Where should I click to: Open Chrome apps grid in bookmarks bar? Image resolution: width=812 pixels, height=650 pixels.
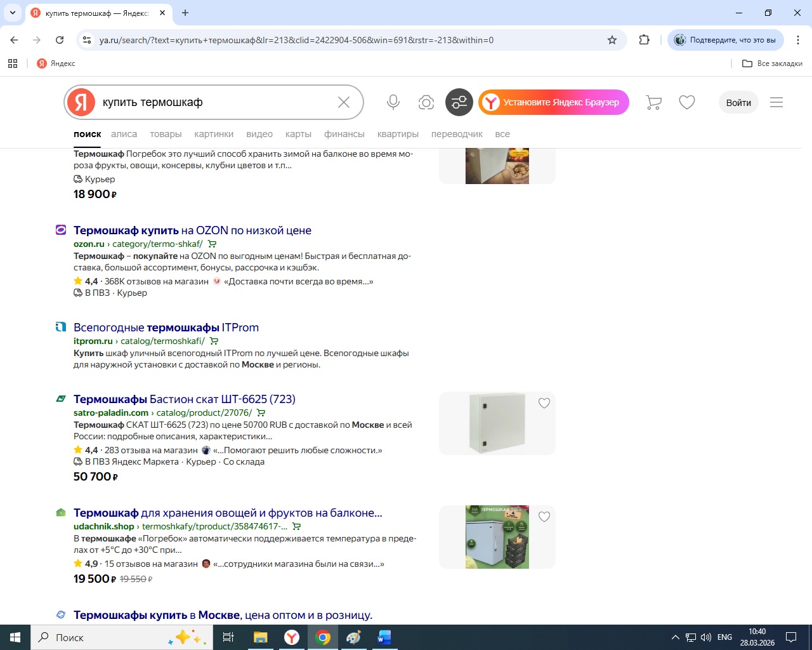[13, 63]
